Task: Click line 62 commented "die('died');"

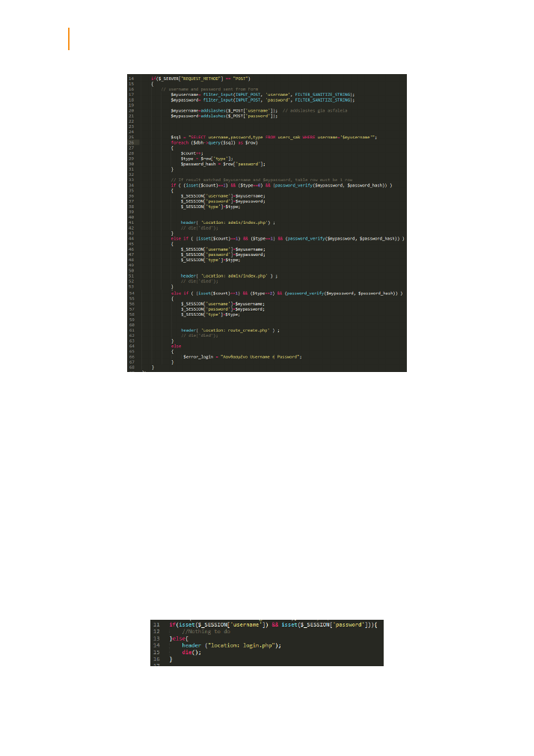Action: 200,335
